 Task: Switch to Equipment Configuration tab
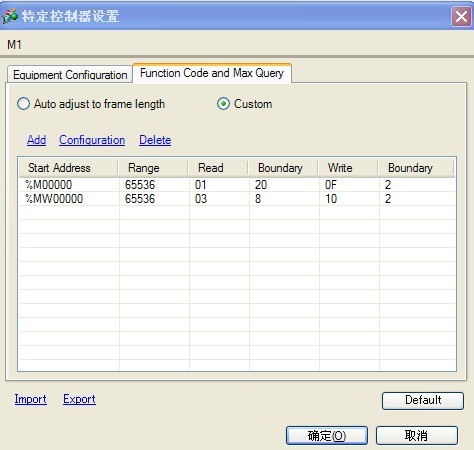(70, 75)
